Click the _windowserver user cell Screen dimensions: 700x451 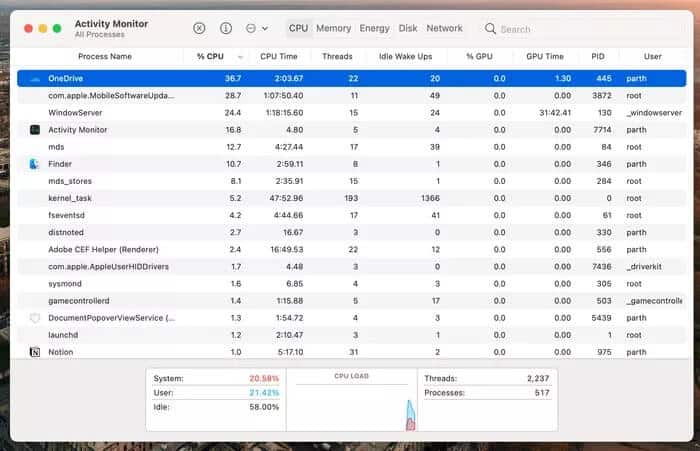coord(654,113)
